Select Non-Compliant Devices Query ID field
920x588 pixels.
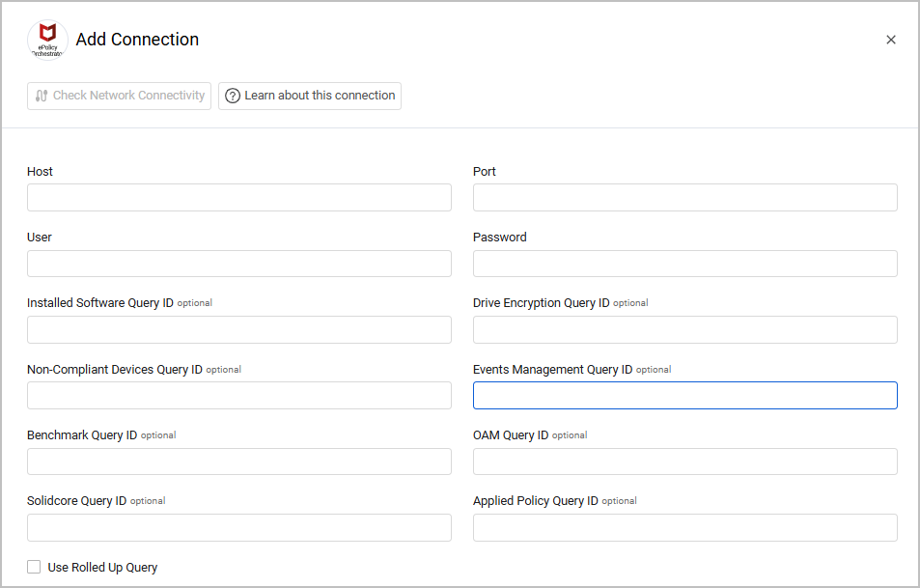(238, 396)
